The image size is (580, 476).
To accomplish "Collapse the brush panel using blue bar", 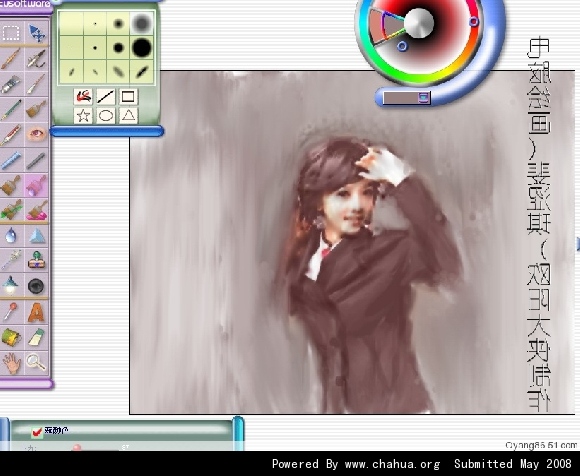I will pyautogui.click(x=107, y=131).
